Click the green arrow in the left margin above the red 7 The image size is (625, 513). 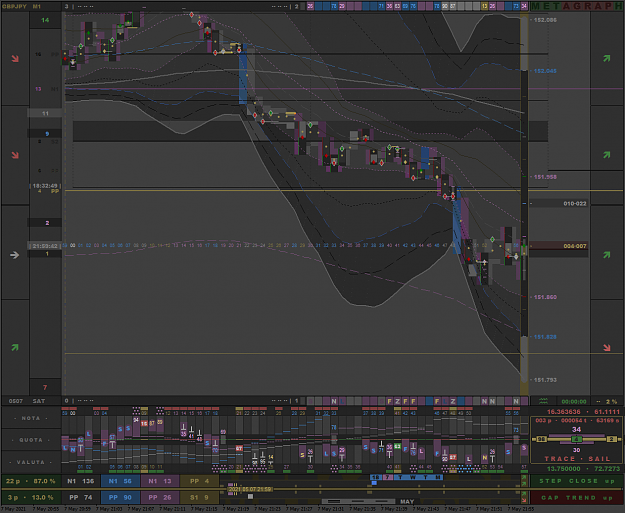(x=15, y=348)
